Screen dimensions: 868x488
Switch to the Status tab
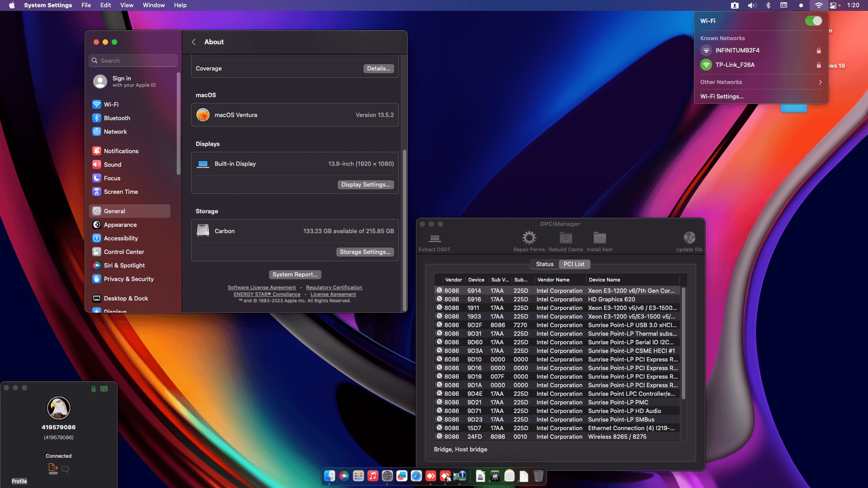544,264
